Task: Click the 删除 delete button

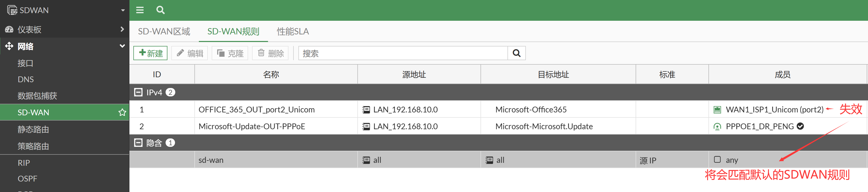Action: [x=270, y=53]
